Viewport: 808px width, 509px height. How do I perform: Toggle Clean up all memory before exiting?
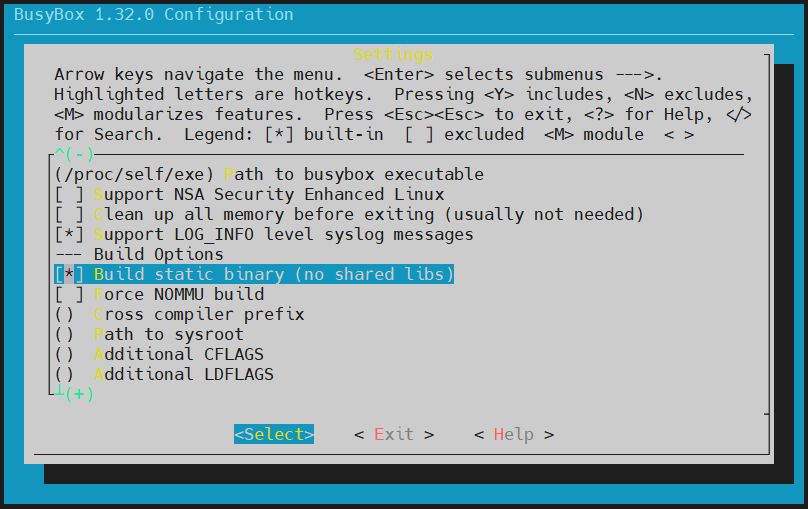(x=69, y=214)
